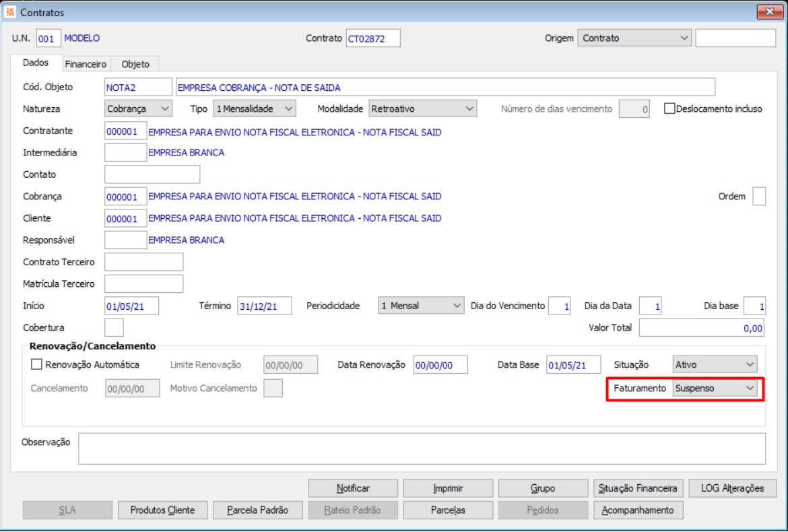This screenshot has height=532, width=788.
Task: Click the Valor Total field
Action: [x=702, y=327]
